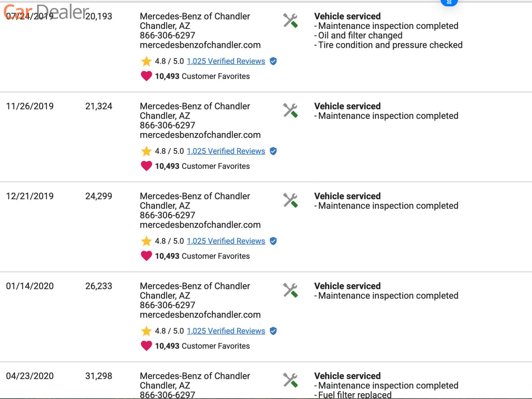Click the pink heart icon in the 12/21/2019 row
The width and height of the screenshot is (532, 399).
[x=146, y=256]
